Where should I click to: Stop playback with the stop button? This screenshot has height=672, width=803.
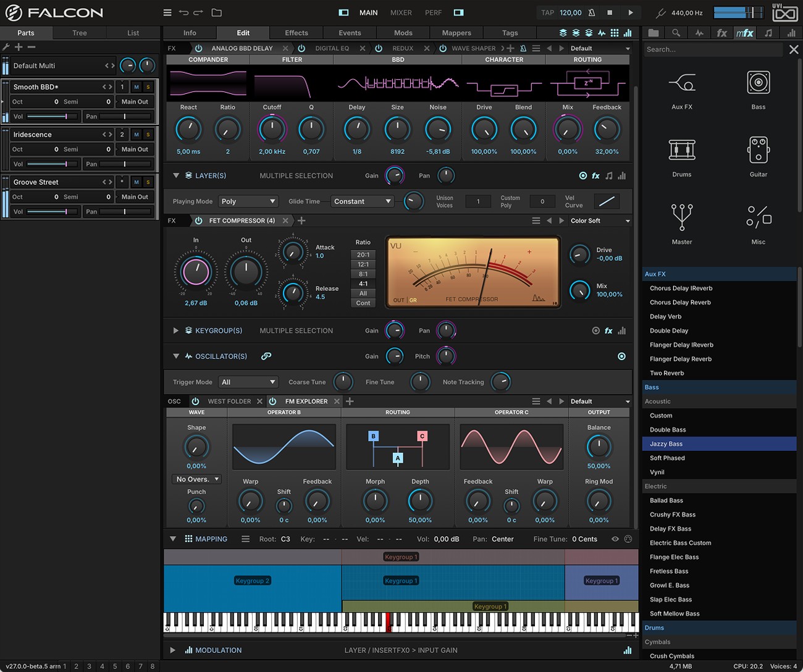610,12
